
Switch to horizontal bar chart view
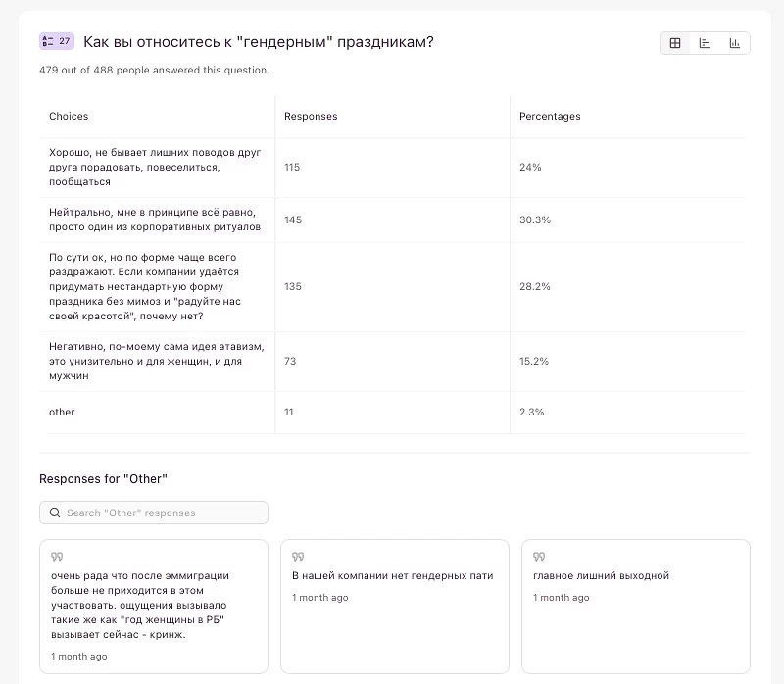pyautogui.click(x=705, y=43)
